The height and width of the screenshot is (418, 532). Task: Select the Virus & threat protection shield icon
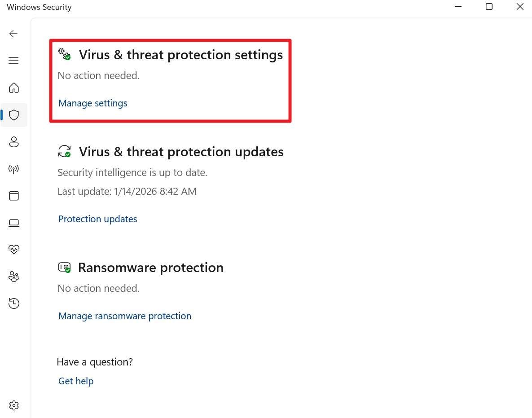(x=14, y=115)
